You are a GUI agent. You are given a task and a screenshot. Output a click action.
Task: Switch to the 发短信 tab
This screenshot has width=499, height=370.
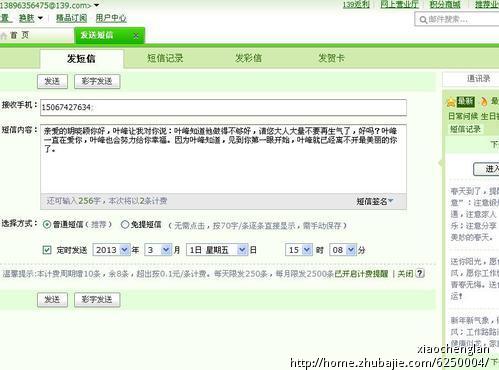(x=81, y=59)
